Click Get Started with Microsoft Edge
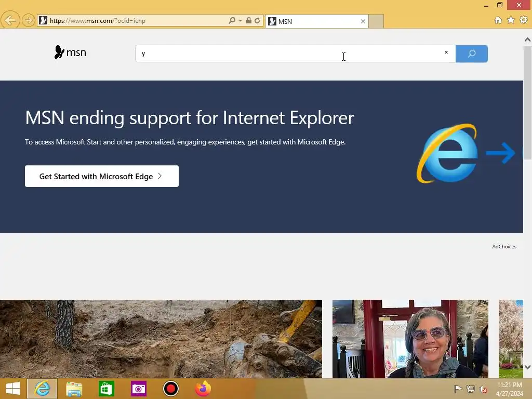The image size is (532, 399). 102,176
